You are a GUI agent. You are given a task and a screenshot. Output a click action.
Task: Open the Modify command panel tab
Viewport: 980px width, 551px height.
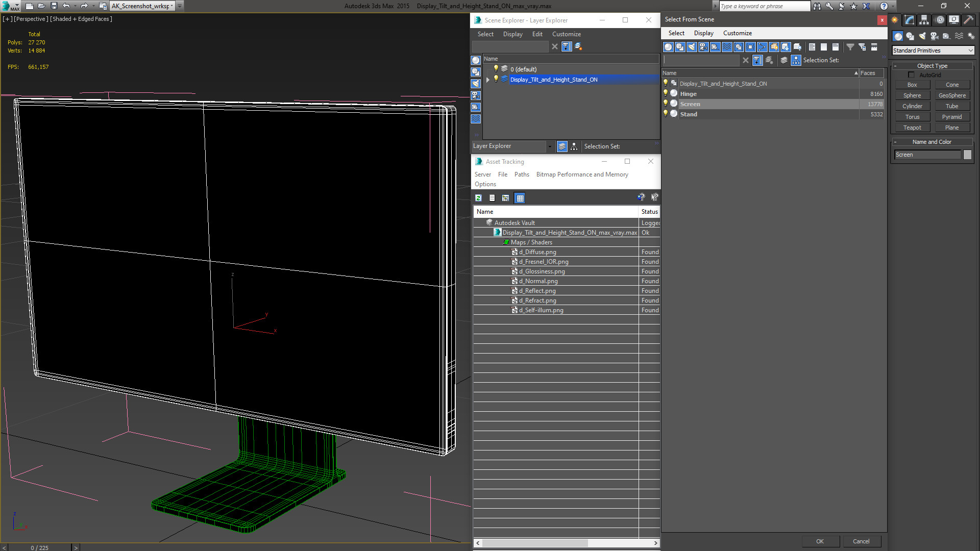coord(909,20)
